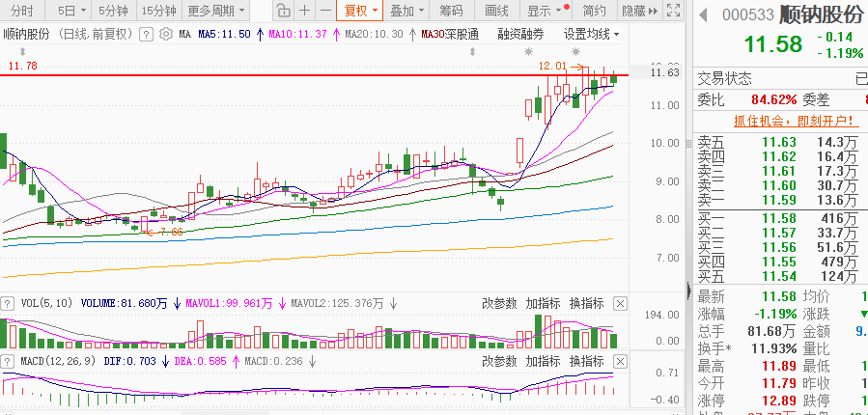This screenshot has height=415, width=868.
Task: Click the 卖五 11.63 ask row
Action: (x=780, y=142)
